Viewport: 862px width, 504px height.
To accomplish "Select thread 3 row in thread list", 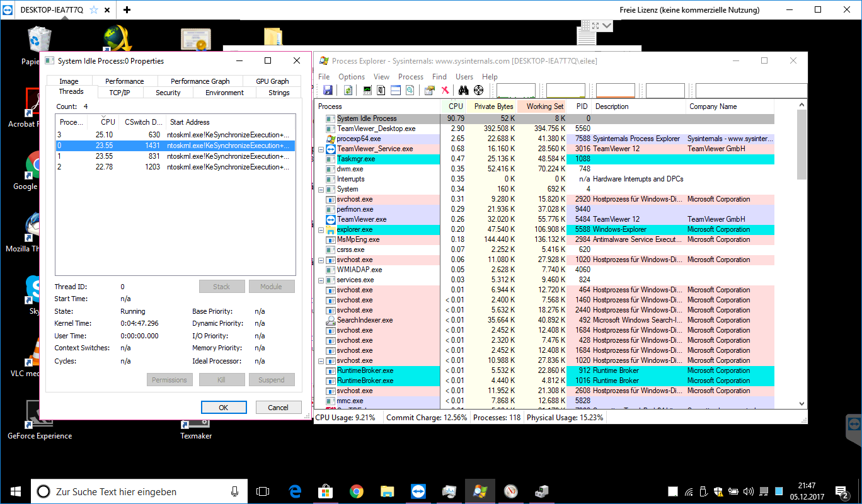I will 175,135.
